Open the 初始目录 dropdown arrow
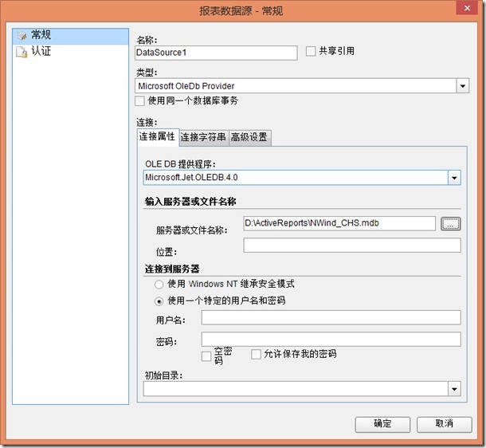The width and height of the screenshot is (486, 448). click(x=454, y=389)
